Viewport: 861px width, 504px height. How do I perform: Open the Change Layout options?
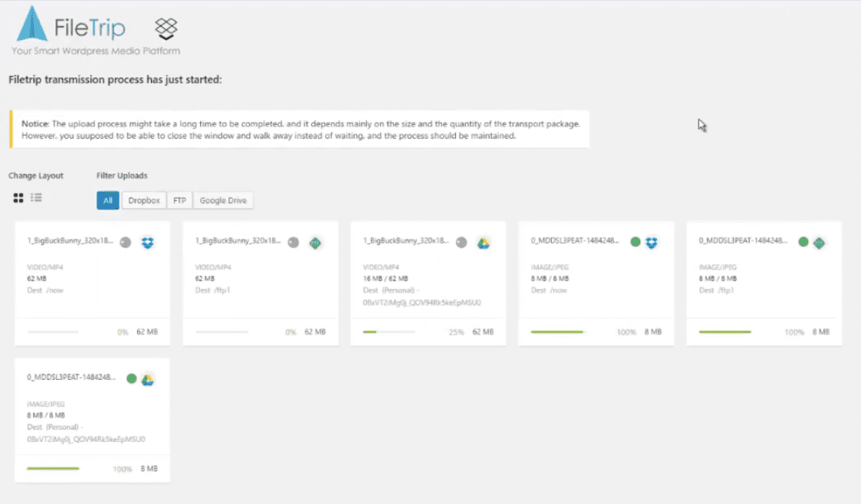click(x=36, y=176)
